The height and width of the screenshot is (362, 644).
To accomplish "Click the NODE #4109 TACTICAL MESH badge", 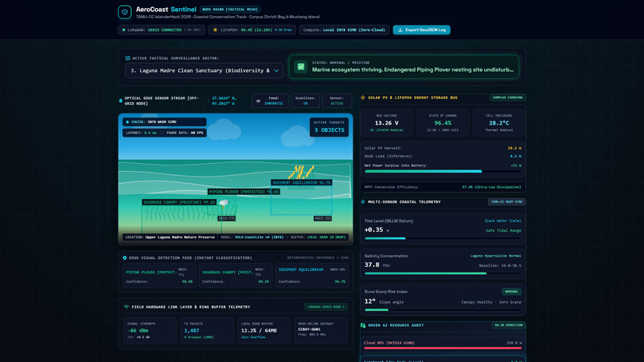I will pos(230,9).
